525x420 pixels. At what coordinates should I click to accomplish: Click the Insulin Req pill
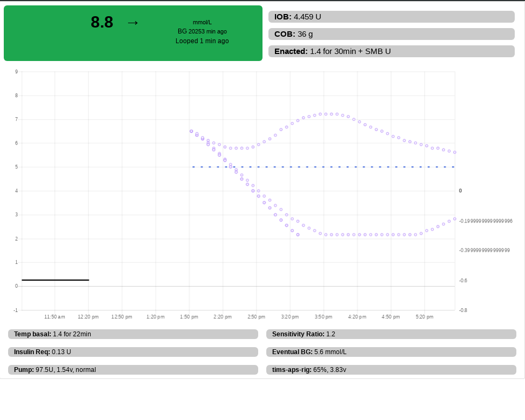(132, 352)
